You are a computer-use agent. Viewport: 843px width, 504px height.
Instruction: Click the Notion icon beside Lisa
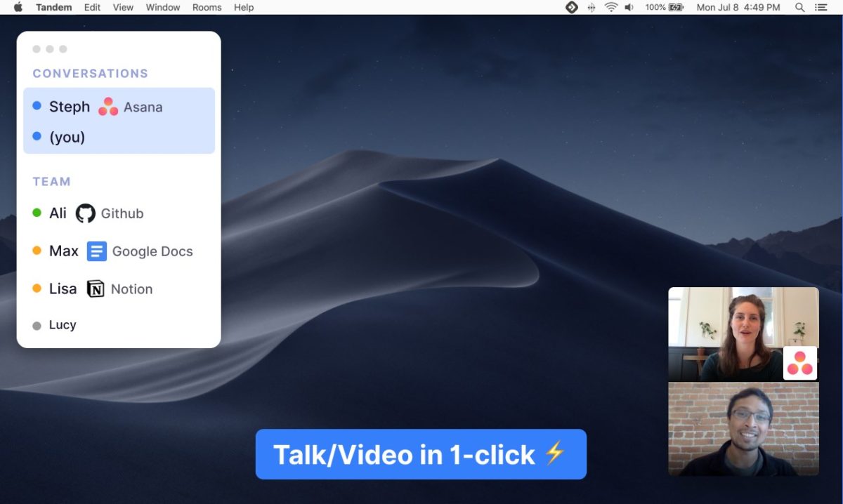[96, 289]
